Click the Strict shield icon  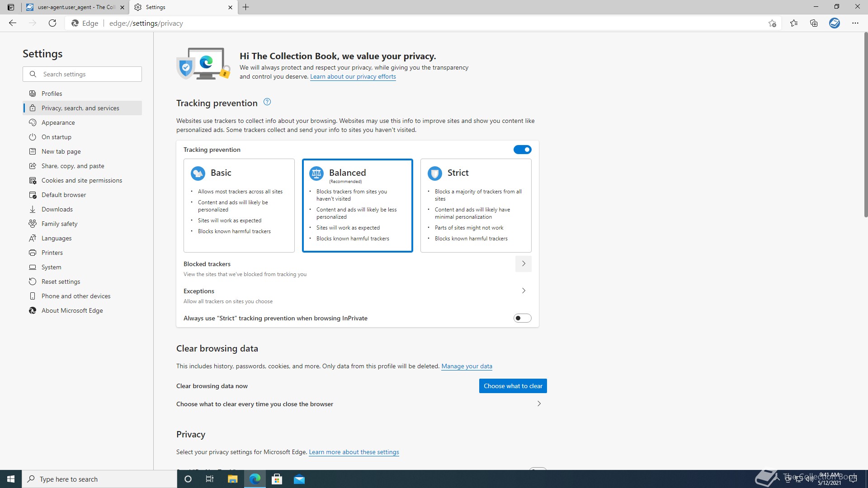(x=435, y=173)
